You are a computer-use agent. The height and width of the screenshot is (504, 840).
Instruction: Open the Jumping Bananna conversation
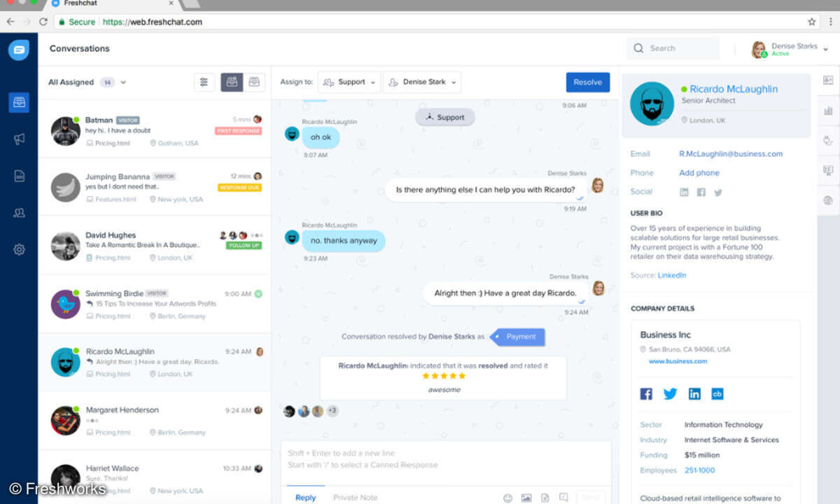155,187
